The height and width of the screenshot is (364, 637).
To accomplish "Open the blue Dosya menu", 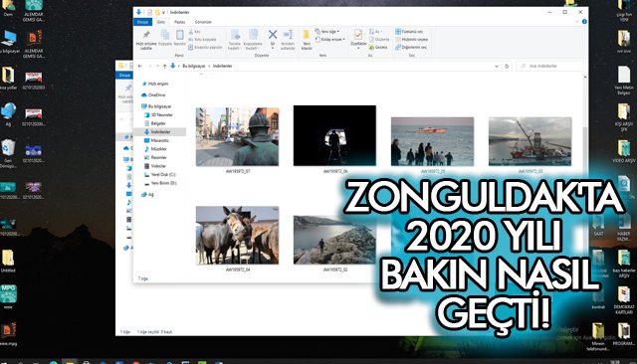I will (142, 22).
